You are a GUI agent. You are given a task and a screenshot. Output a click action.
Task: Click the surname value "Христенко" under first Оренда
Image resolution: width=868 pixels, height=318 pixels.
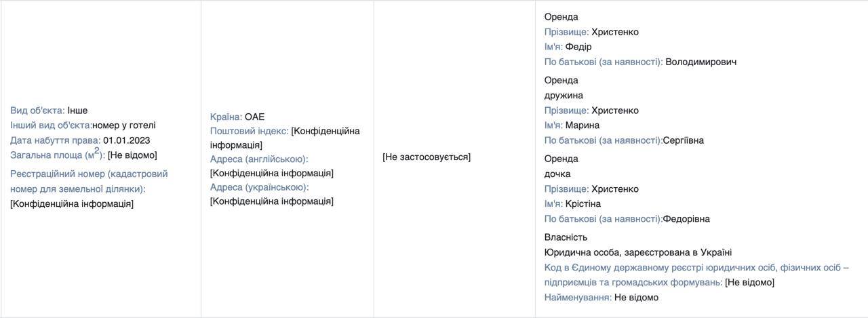614,32
